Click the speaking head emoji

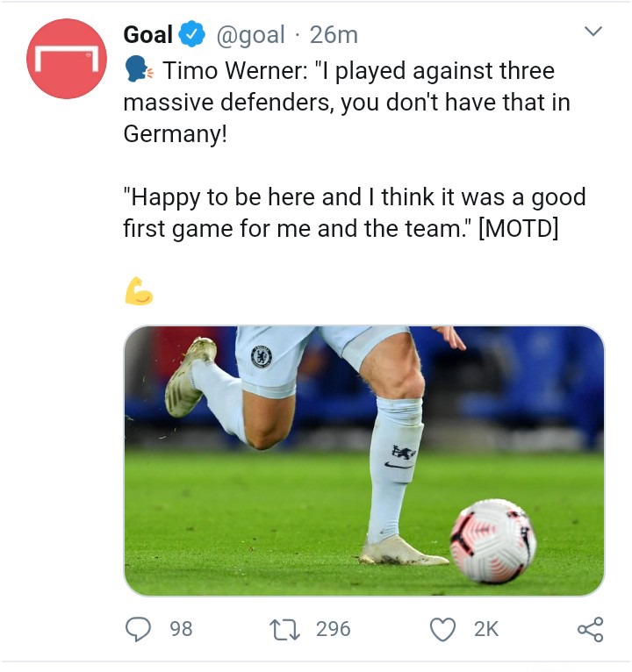[139, 69]
